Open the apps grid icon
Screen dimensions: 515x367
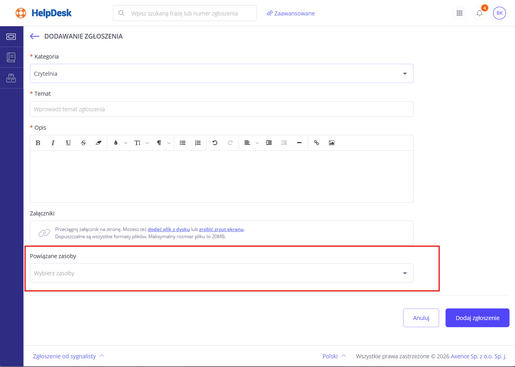pyautogui.click(x=459, y=13)
